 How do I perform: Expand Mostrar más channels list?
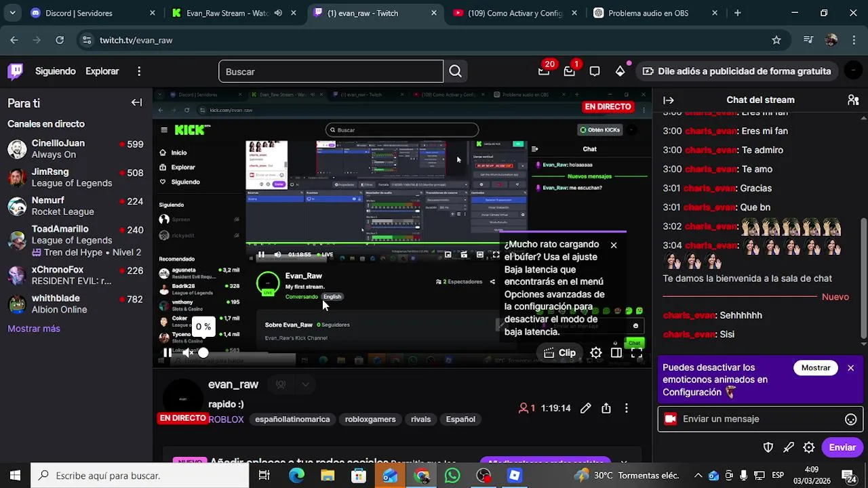point(34,329)
